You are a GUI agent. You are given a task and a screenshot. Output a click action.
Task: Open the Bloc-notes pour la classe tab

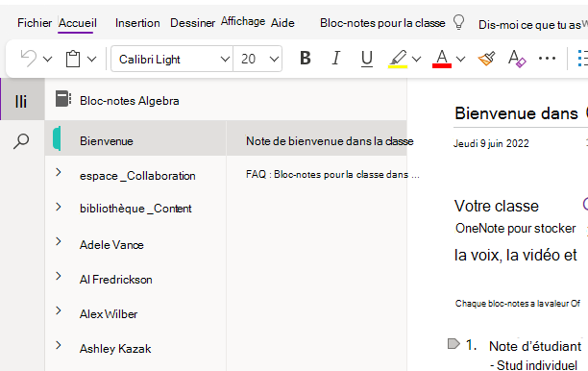(382, 23)
